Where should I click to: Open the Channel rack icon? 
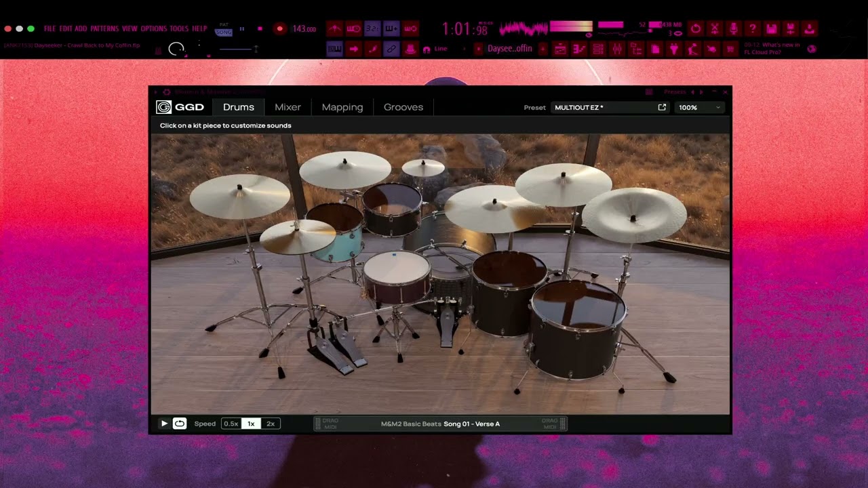(598, 49)
